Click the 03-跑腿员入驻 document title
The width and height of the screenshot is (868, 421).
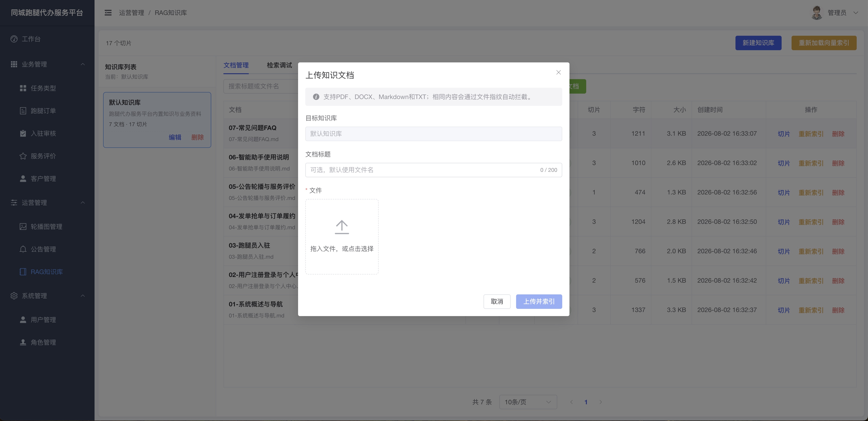tap(249, 246)
